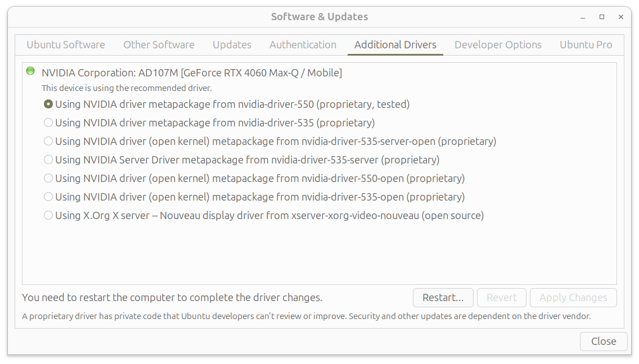Switch to the Other Software tab
The image size is (639, 364).
(159, 44)
